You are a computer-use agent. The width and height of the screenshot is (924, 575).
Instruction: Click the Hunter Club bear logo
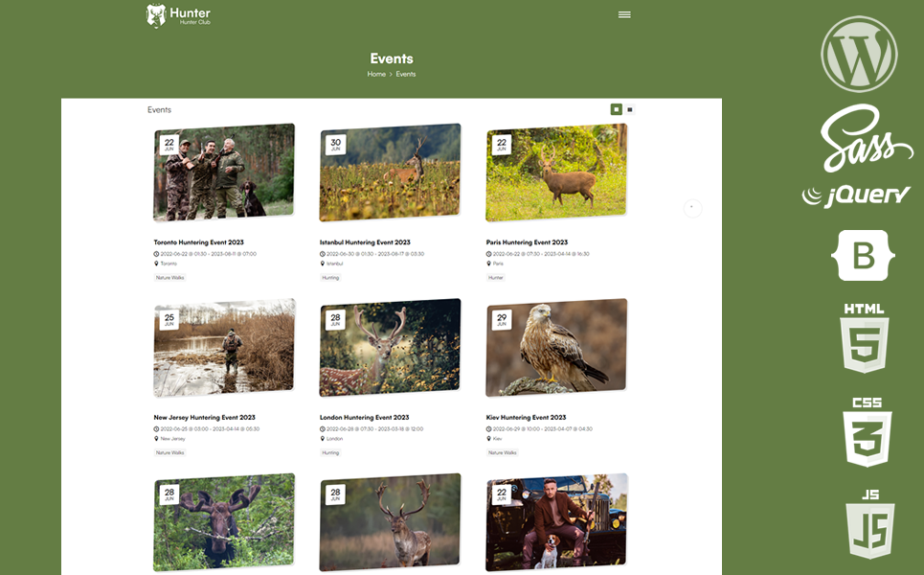(156, 15)
